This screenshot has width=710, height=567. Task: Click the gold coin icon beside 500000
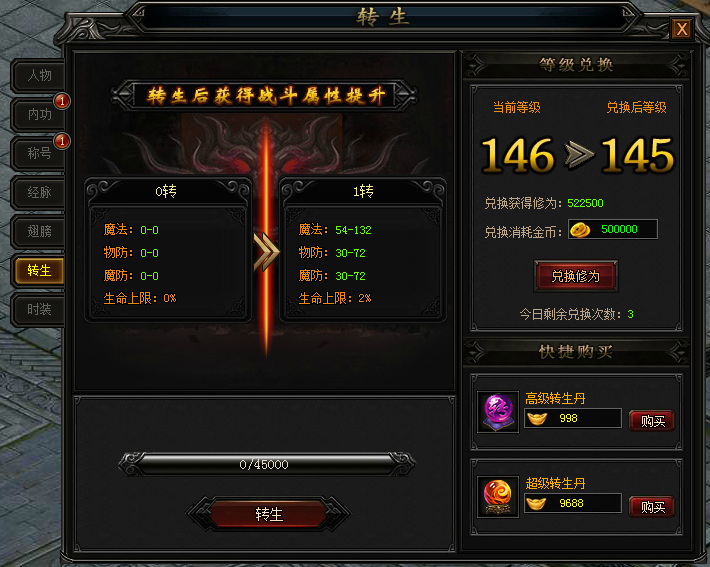[x=580, y=230]
